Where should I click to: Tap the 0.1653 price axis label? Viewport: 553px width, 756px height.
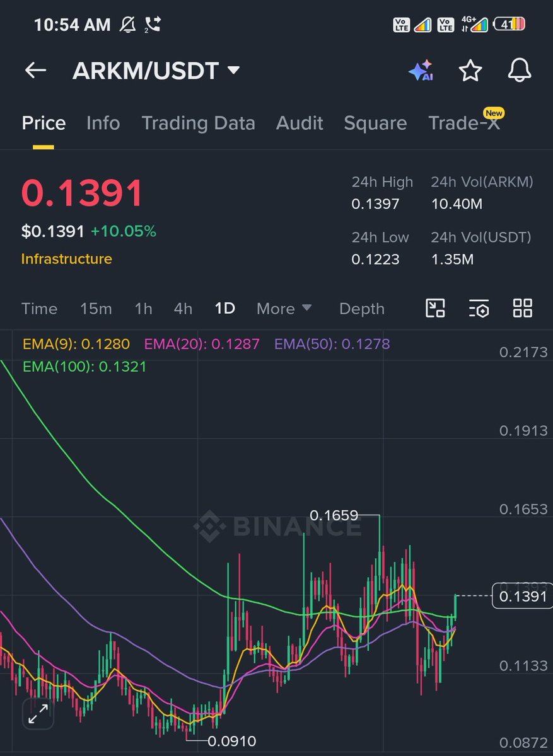(x=523, y=509)
